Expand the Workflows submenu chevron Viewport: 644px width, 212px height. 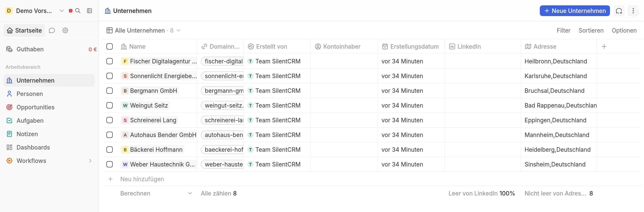(x=90, y=161)
